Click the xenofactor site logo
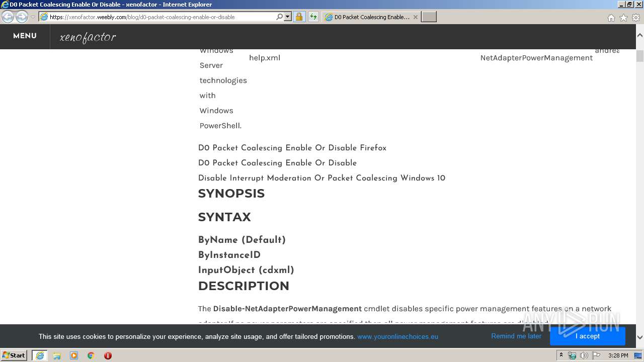Screen dimensions: 644x362 coord(88,37)
